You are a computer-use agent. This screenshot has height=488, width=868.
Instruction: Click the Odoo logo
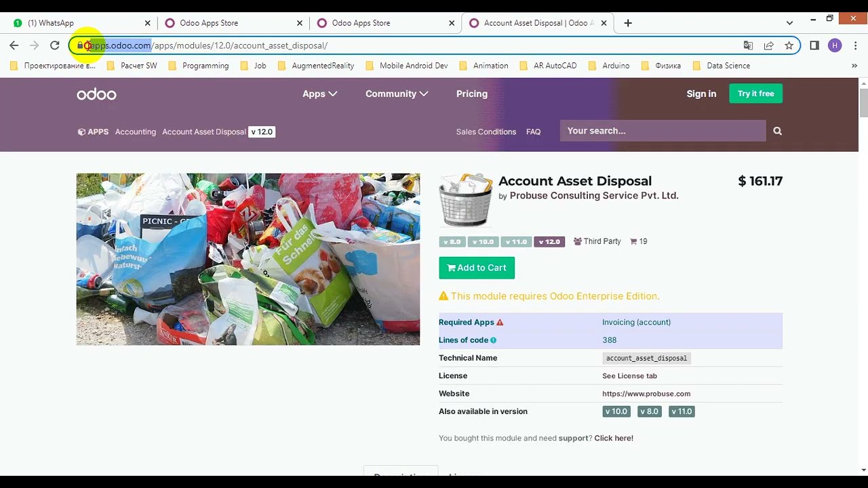point(96,94)
